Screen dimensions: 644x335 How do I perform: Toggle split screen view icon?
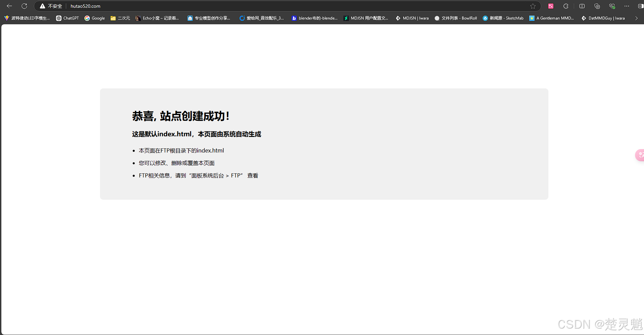click(x=582, y=6)
